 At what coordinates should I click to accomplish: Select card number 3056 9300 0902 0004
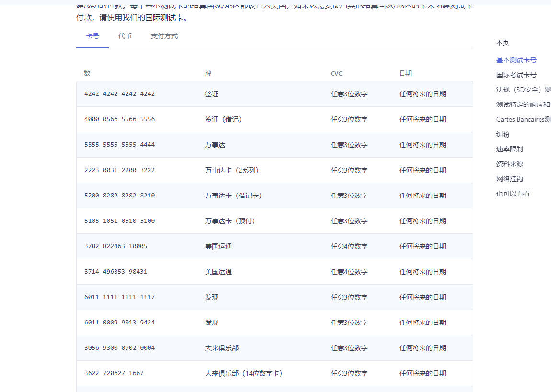[x=119, y=348]
